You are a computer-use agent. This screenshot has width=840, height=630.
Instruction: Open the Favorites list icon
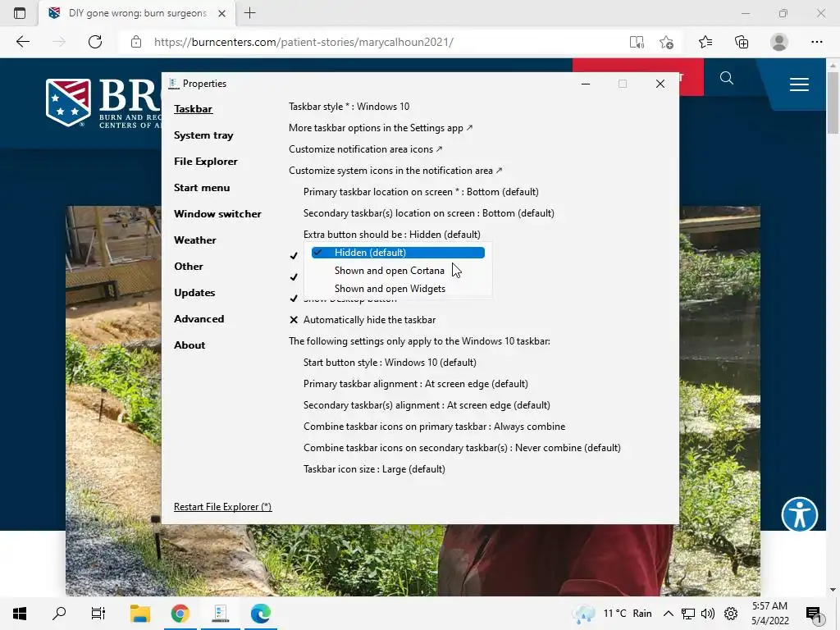705,42
